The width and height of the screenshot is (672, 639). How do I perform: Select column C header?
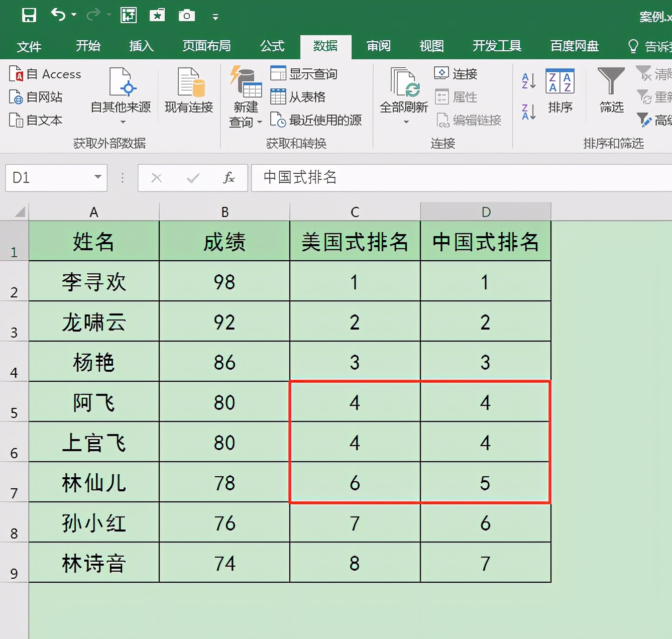tap(355, 211)
